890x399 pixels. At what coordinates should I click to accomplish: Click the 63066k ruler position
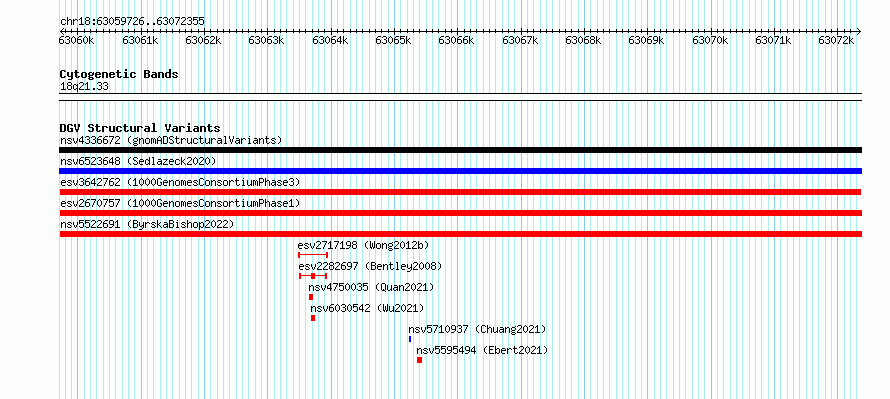(457, 40)
